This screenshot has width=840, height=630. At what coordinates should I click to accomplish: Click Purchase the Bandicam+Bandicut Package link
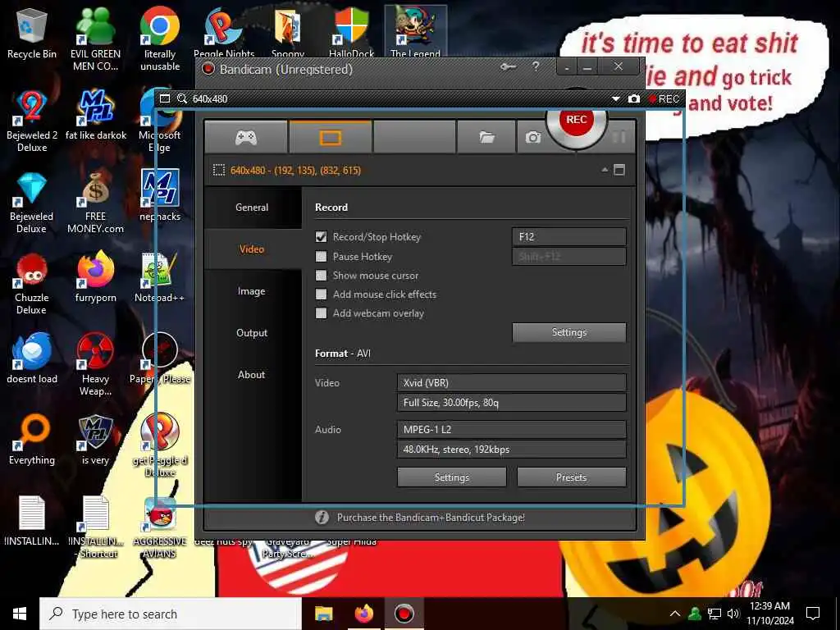[431, 518]
